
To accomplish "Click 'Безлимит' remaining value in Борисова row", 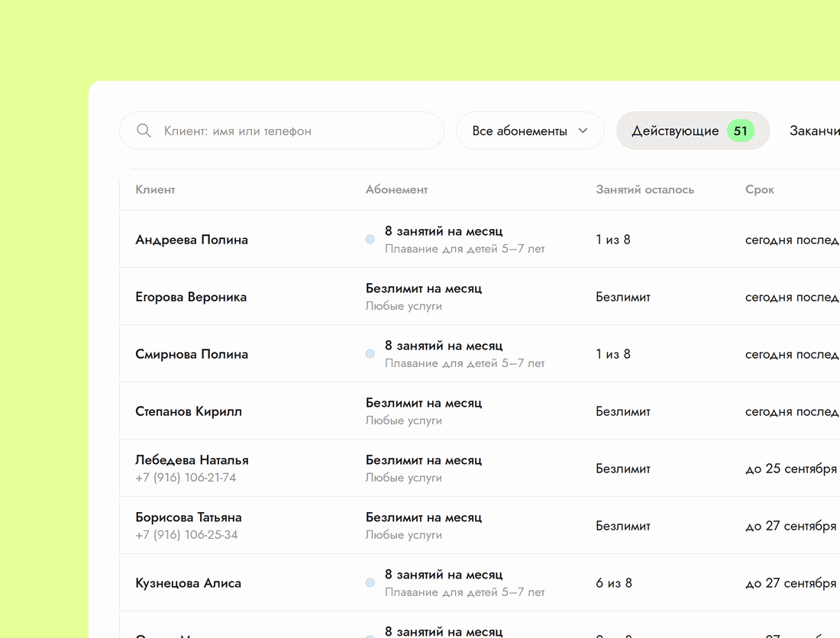I will 623,526.
